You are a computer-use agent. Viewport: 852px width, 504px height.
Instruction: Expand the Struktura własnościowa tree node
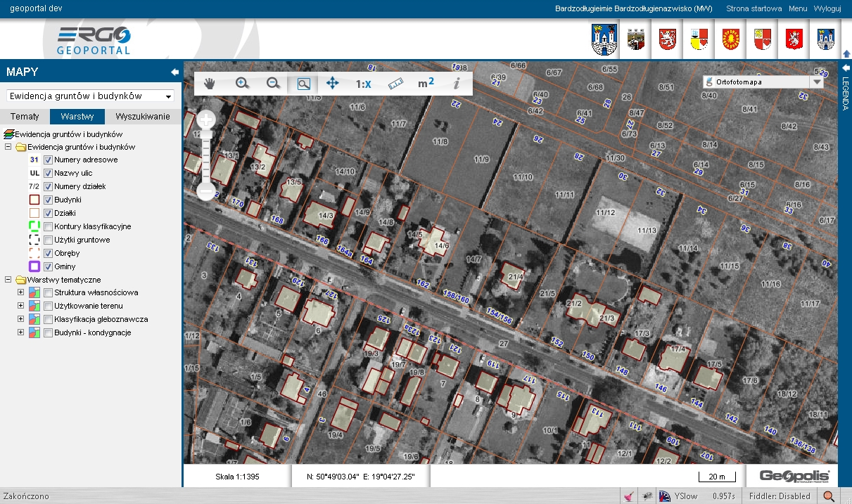click(x=20, y=292)
